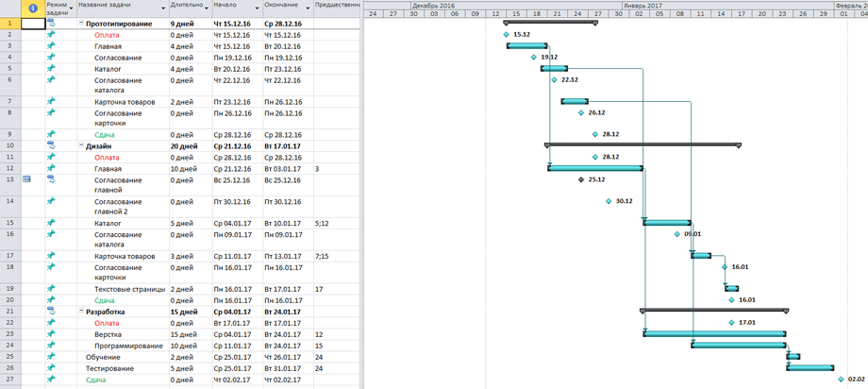Collapse the Разработка summary task
This screenshot has width=868, height=389.
81,312
